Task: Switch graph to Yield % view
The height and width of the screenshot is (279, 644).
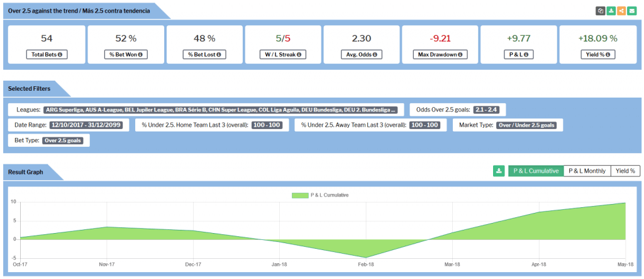Action: pyautogui.click(x=625, y=171)
